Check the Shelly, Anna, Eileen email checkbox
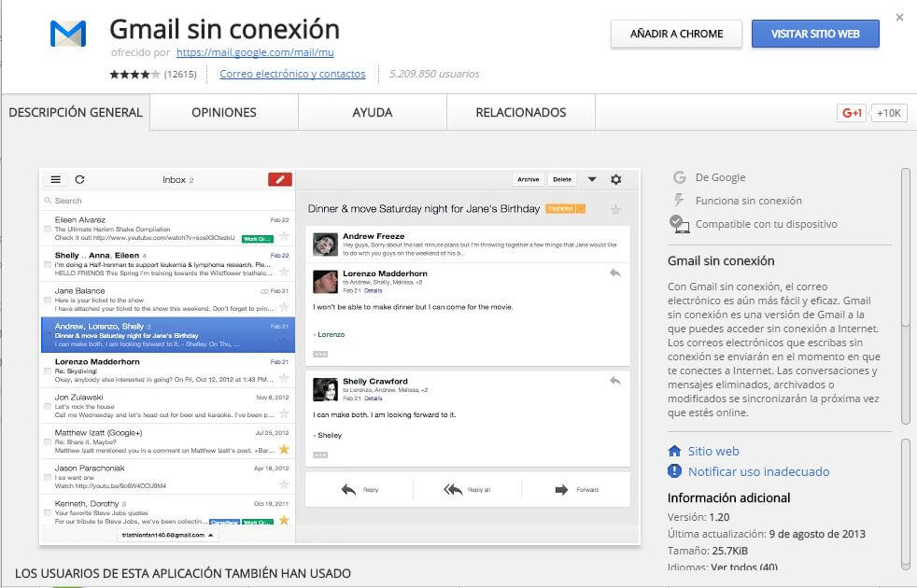Image resolution: width=917 pixels, height=588 pixels. click(x=48, y=265)
